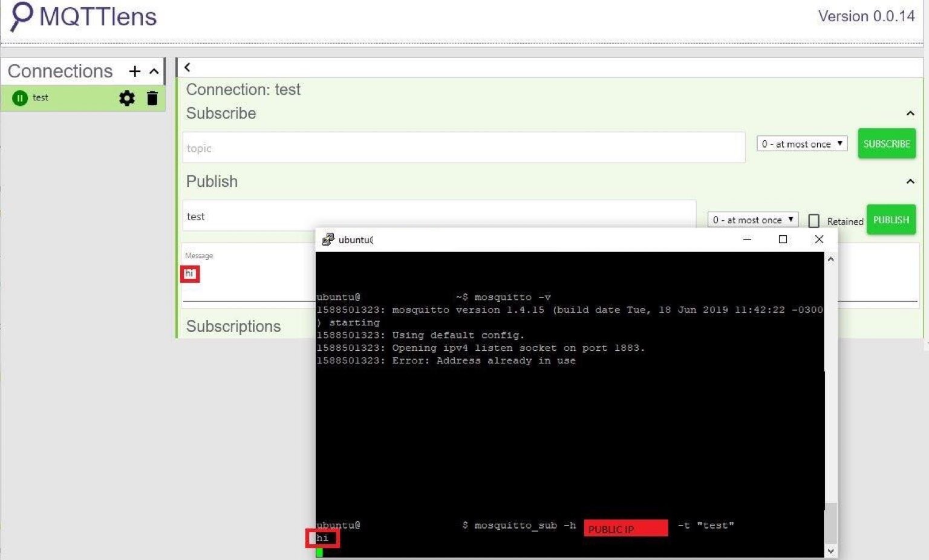Click the PuTTY icon in ubuntu window title
This screenshot has height=560, width=929.
328,239
